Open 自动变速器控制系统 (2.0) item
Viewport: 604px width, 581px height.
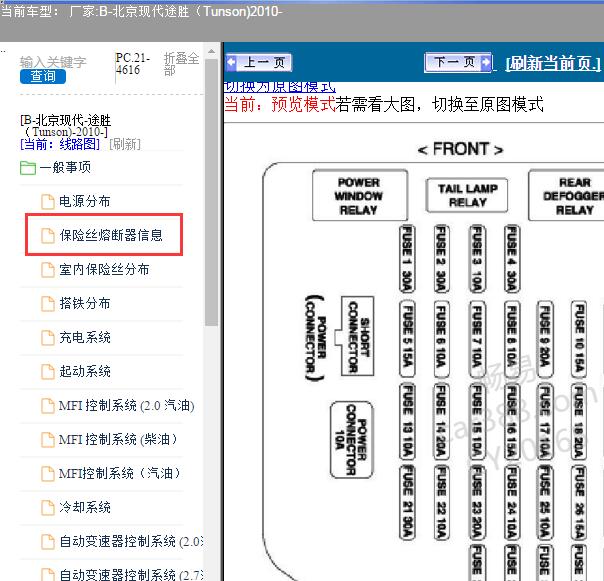(131, 541)
